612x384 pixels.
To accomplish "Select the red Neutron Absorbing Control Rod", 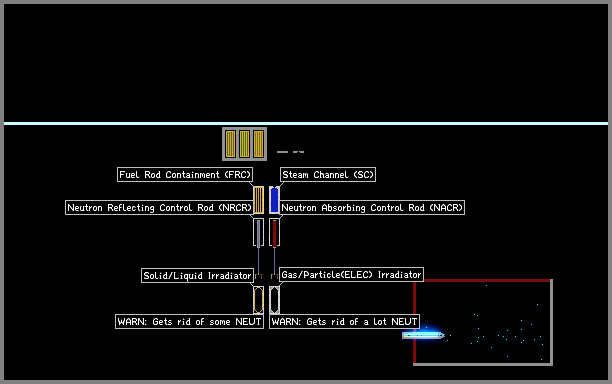I will pyautogui.click(x=274, y=233).
